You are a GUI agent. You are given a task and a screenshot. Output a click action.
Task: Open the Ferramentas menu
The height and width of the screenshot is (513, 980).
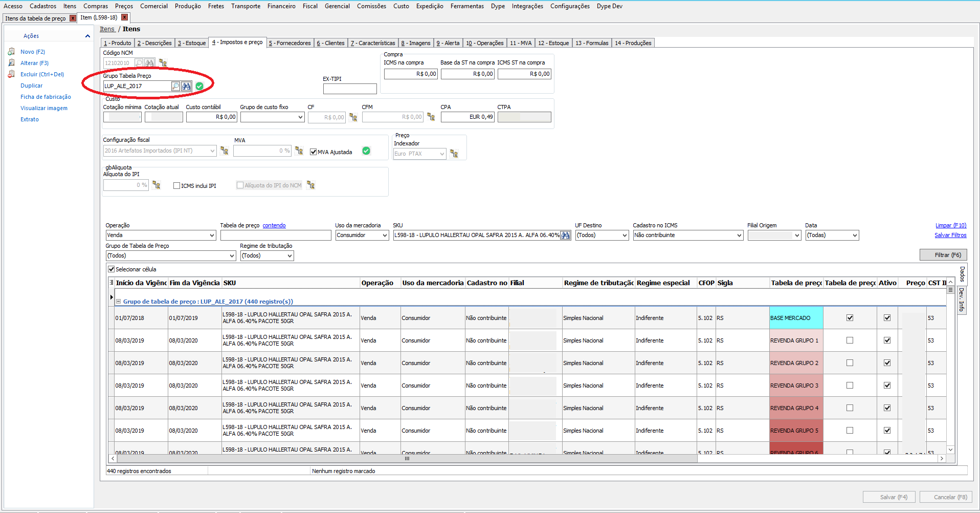click(467, 6)
